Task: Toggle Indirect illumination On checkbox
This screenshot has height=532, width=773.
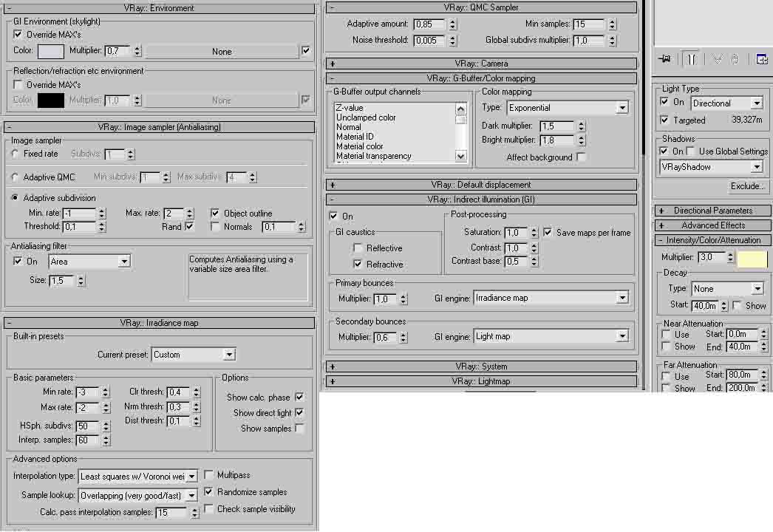Action: tap(334, 216)
